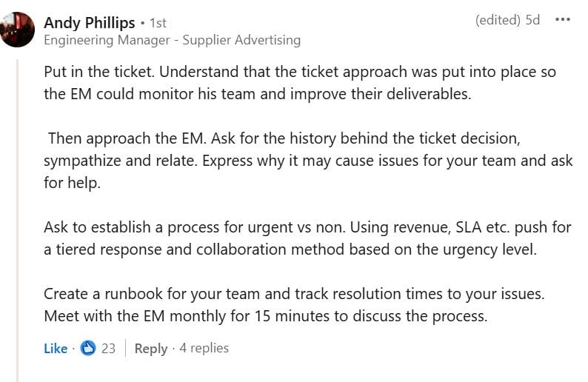Reply to Andy Phillips' comment
This screenshot has width=588, height=382.
tap(151, 349)
